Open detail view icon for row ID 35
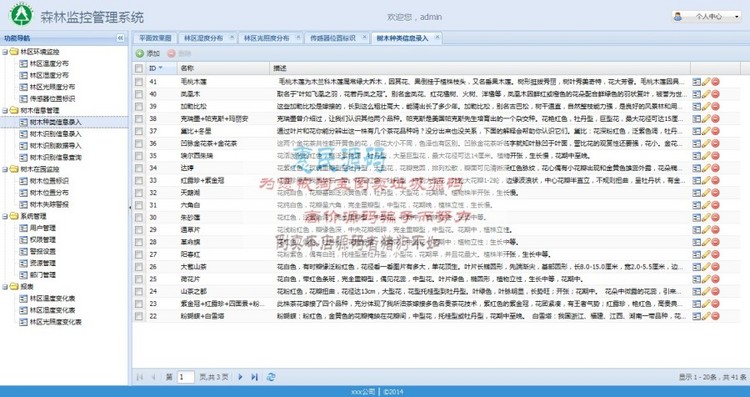This screenshot has width=750, height=397. tap(696, 156)
